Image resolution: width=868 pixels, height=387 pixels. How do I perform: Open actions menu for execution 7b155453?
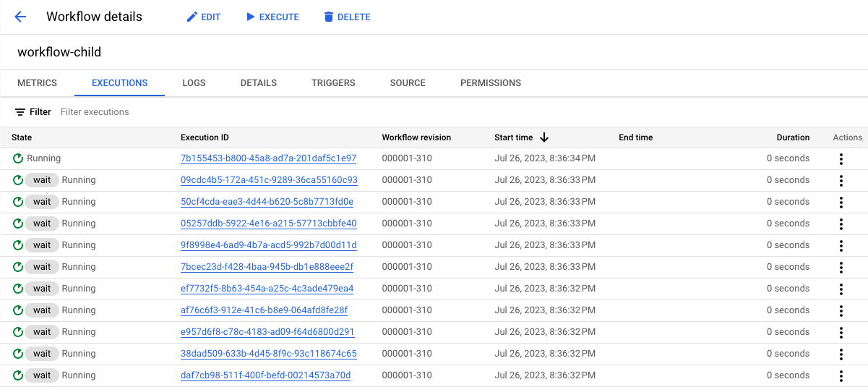841,158
